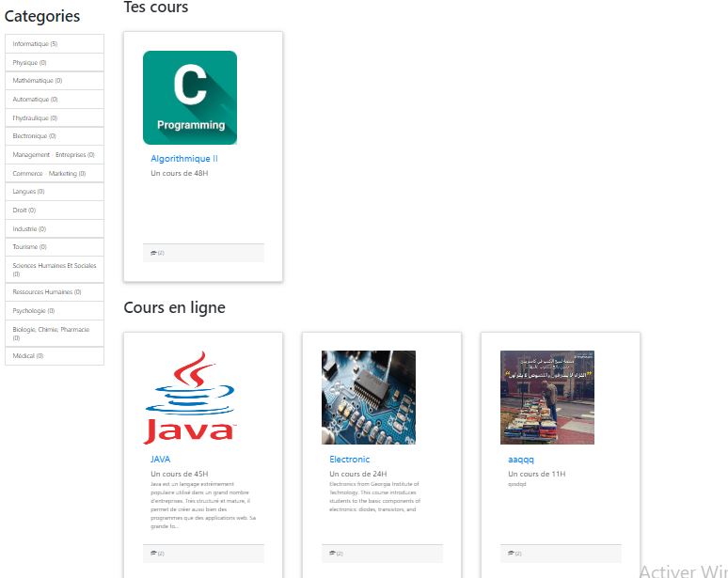Select the Hydraulique (0) category

point(55,117)
